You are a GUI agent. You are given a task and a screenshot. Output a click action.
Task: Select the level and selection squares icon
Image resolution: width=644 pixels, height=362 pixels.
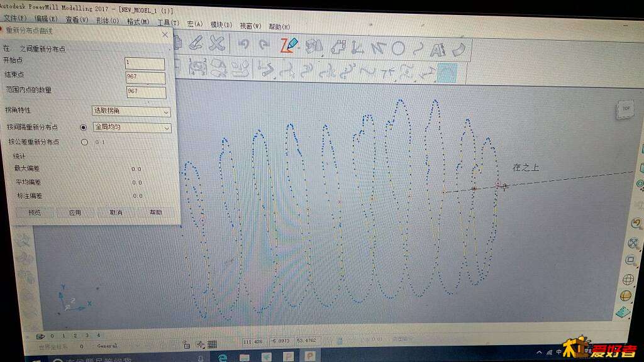(x=338, y=47)
